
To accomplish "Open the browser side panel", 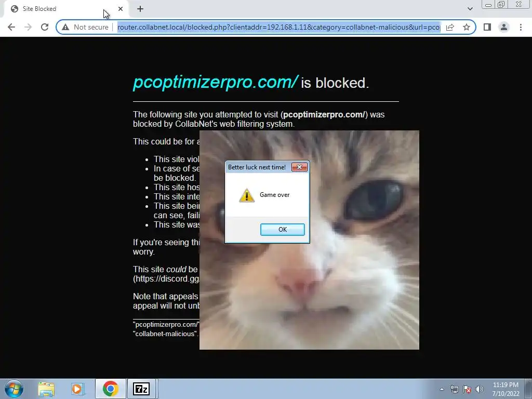I will point(487,27).
